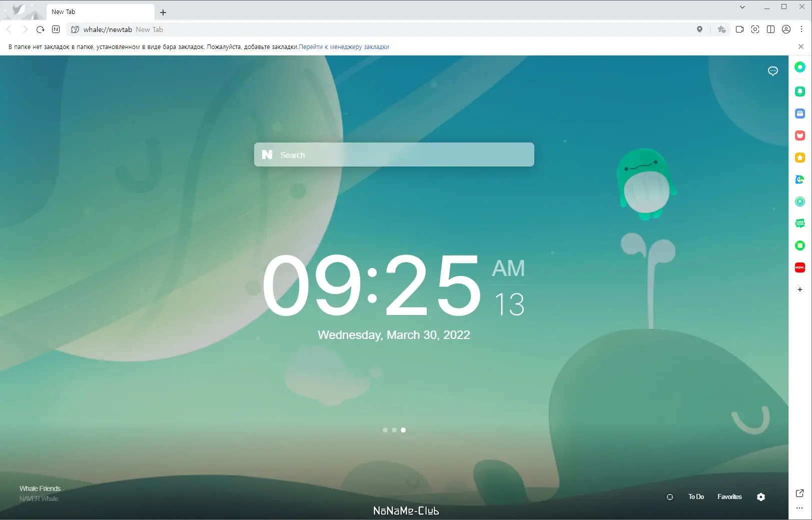Toggle the split view (dual tab) icon
This screenshot has height=520, width=812.
pos(770,29)
